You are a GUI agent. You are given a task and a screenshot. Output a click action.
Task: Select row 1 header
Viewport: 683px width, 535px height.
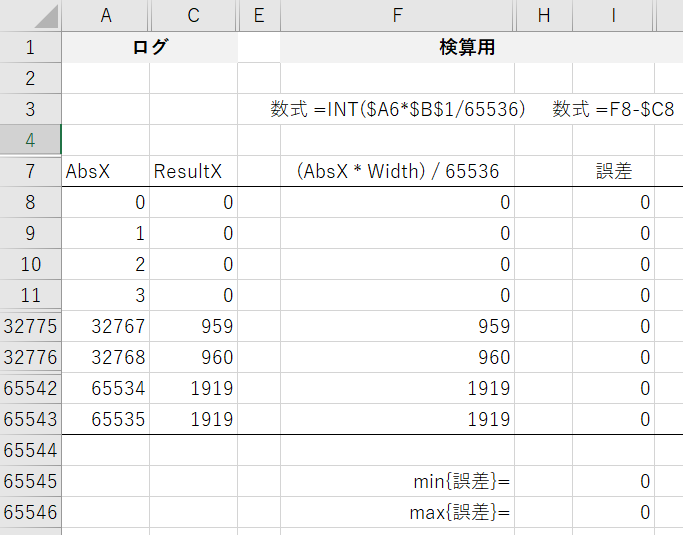point(30,47)
